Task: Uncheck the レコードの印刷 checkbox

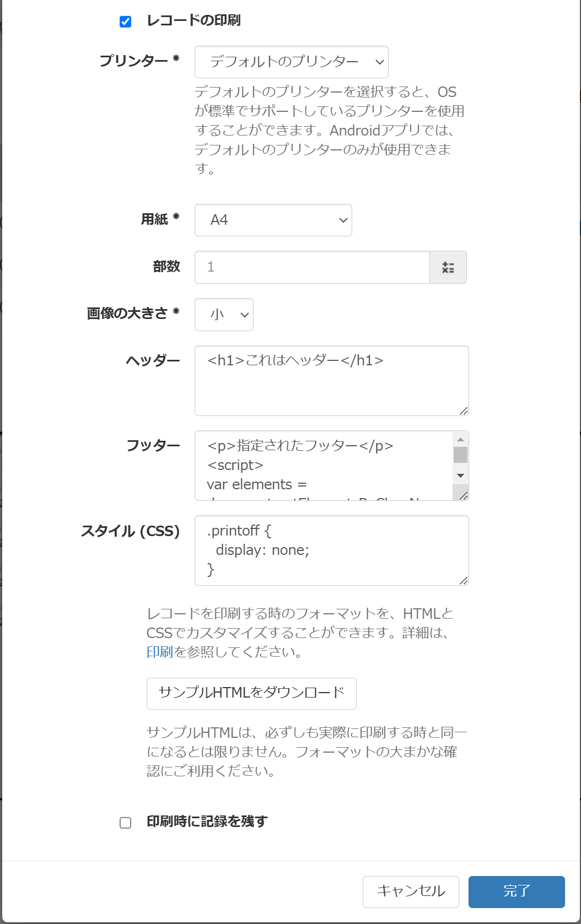Action: pos(126,21)
